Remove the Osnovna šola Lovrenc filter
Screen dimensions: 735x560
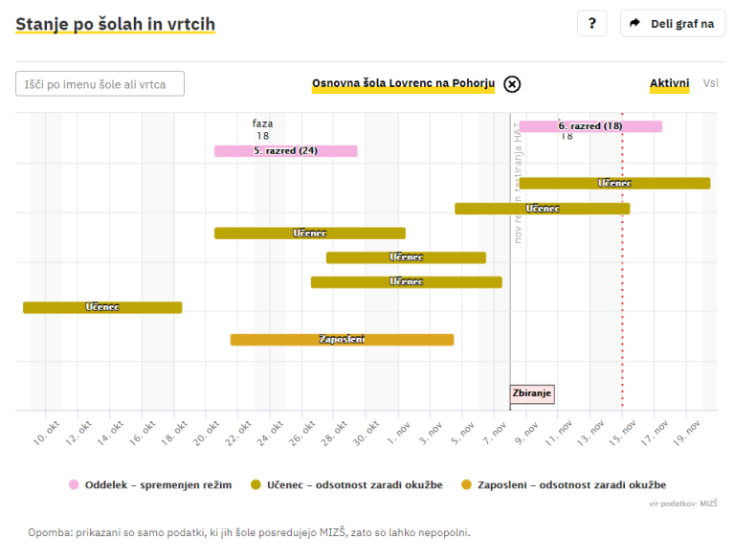click(x=512, y=84)
